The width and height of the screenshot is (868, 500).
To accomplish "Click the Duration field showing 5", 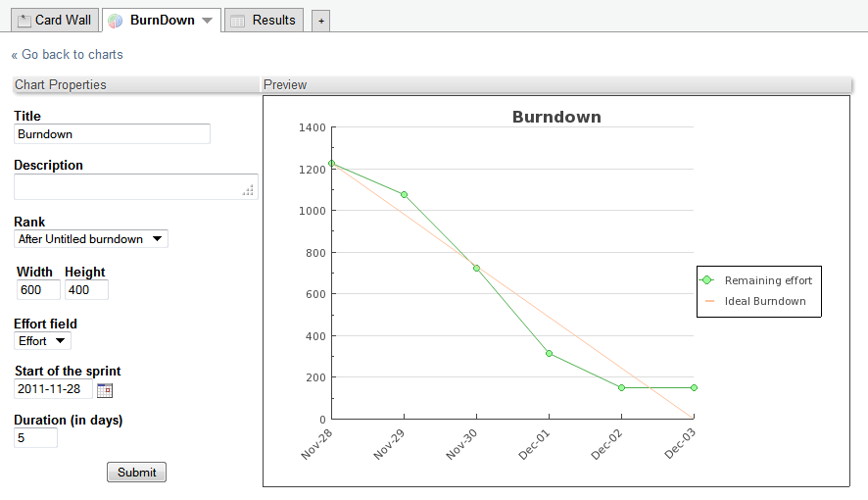I will point(35,438).
